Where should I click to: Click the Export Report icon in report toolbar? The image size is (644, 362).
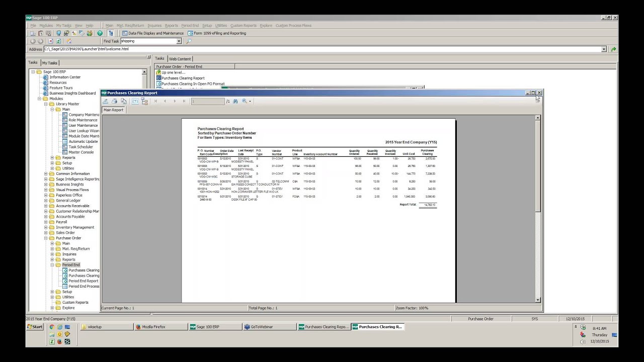105,101
